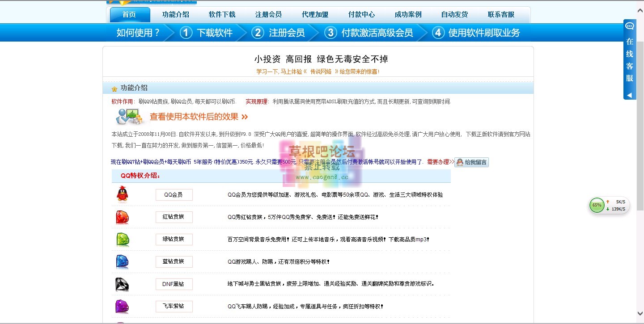
Task: Click step 2 注册会员 in banner
Action: pos(279,33)
